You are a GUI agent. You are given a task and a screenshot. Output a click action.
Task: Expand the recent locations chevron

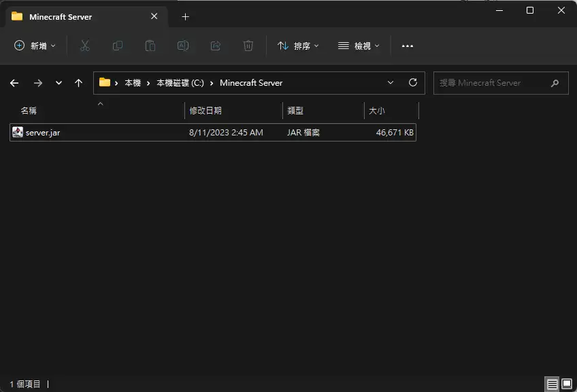click(59, 83)
